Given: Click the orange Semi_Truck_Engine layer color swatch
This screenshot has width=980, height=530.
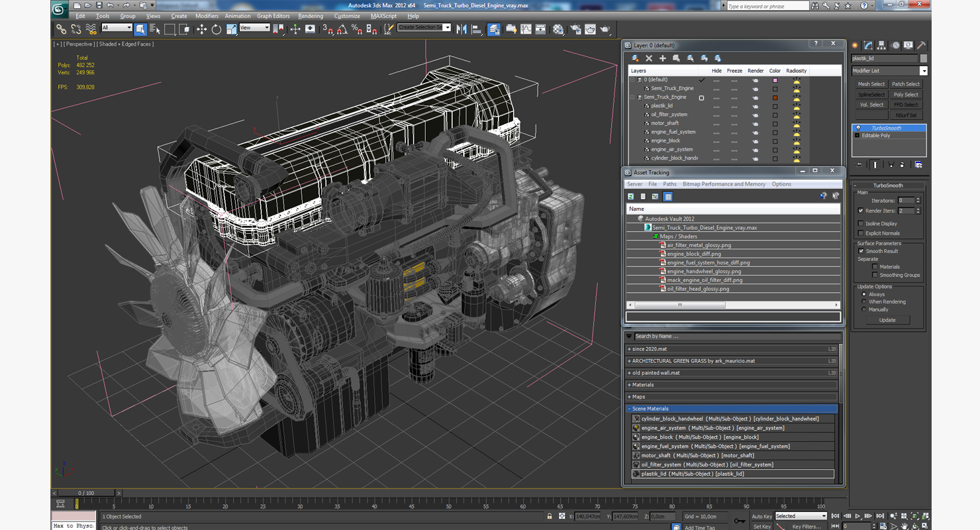Looking at the screenshot, I should 775,97.
